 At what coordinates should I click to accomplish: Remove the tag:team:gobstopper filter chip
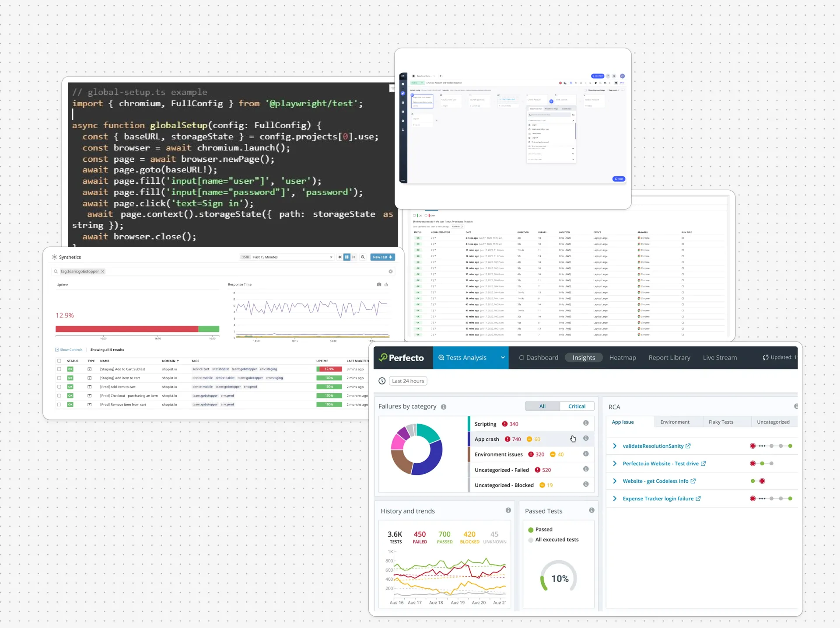103,272
